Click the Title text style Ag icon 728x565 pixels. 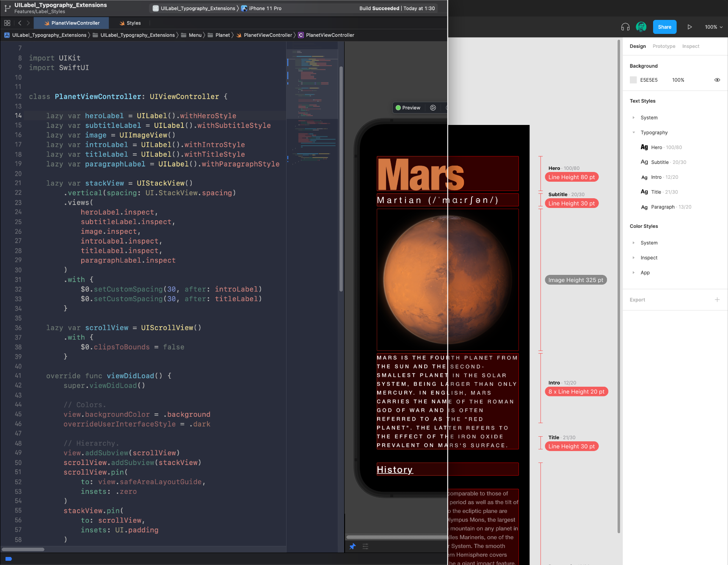point(644,192)
